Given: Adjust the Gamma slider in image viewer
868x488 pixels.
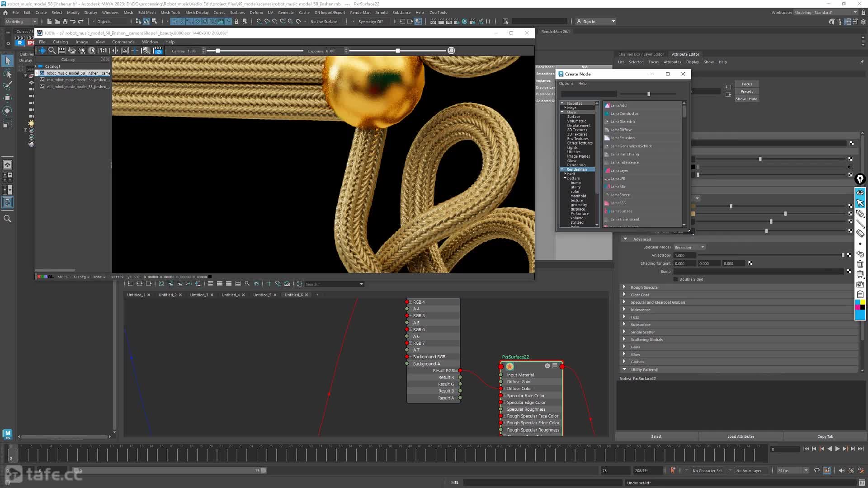Looking at the screenshot, I should tap(218, 51).
